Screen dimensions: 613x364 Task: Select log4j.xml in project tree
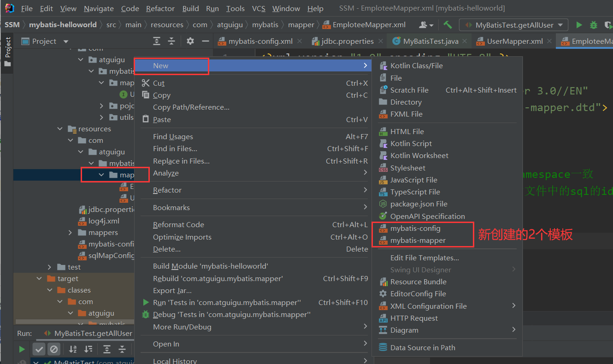(104, 221)
